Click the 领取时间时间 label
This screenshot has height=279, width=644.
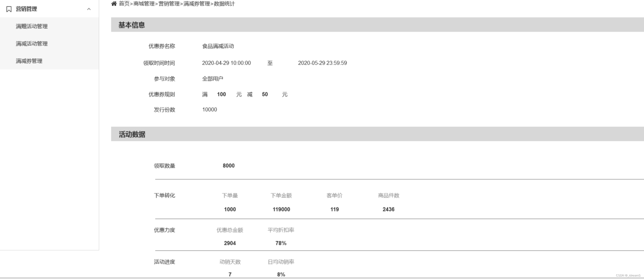159,63
